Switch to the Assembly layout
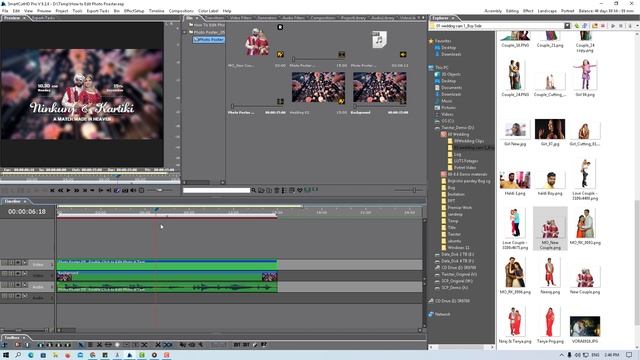 pyautogui.click(x=493, y=11)
